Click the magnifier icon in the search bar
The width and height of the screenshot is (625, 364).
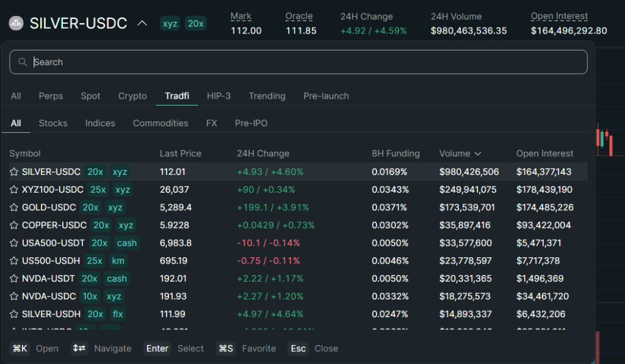pyautogui.click(x=23, y=62)
